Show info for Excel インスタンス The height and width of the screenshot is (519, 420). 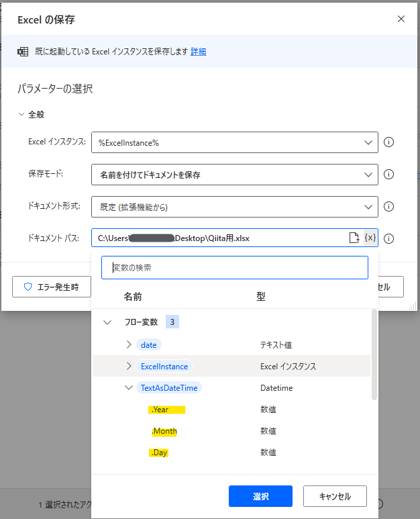388,142
